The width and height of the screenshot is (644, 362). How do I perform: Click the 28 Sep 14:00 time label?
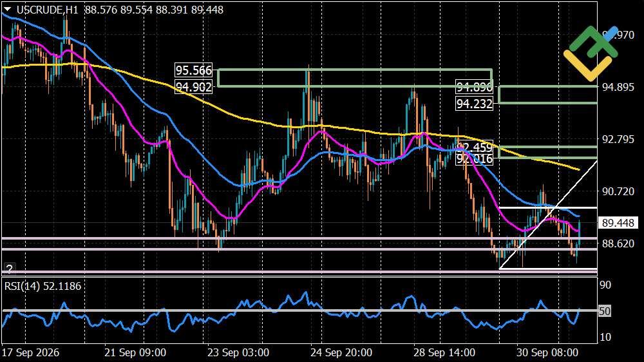[x=444, y=352]
